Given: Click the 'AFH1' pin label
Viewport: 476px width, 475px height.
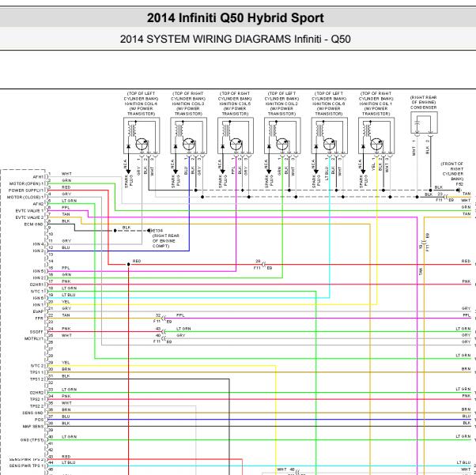Looking at the screenshot, I should click(x=38, y=177).
